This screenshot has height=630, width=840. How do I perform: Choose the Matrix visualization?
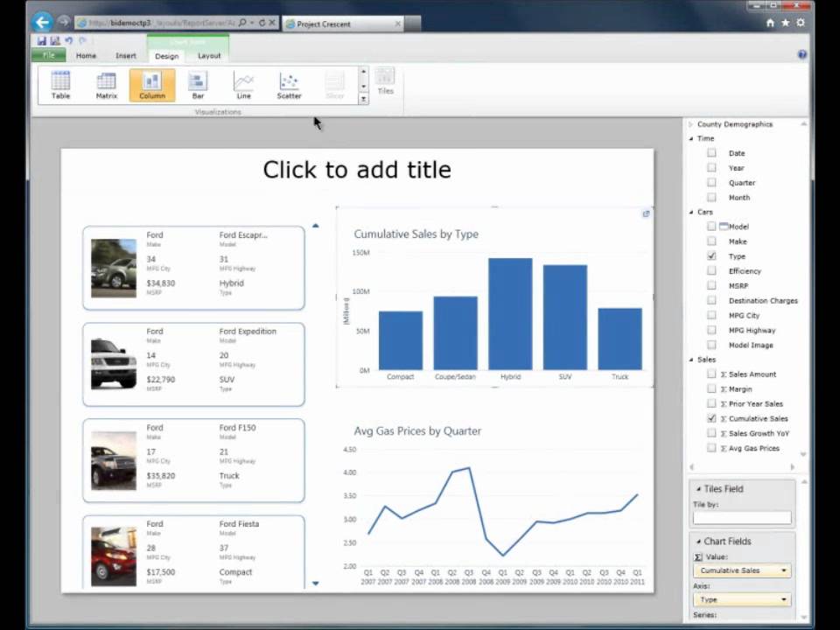(106, 85)
